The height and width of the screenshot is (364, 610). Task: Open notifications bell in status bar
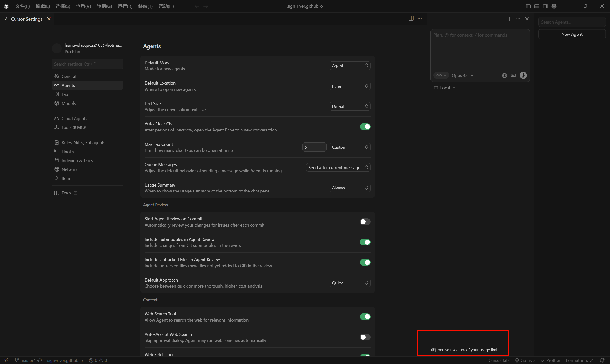(x=602, y=360)
